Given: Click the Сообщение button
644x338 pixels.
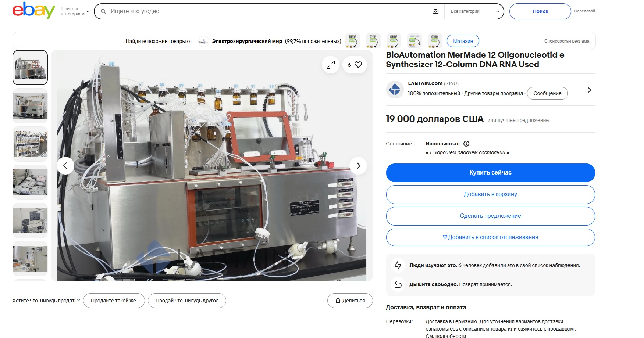Looking at the screenshot, I should click(x=547, y=93).
